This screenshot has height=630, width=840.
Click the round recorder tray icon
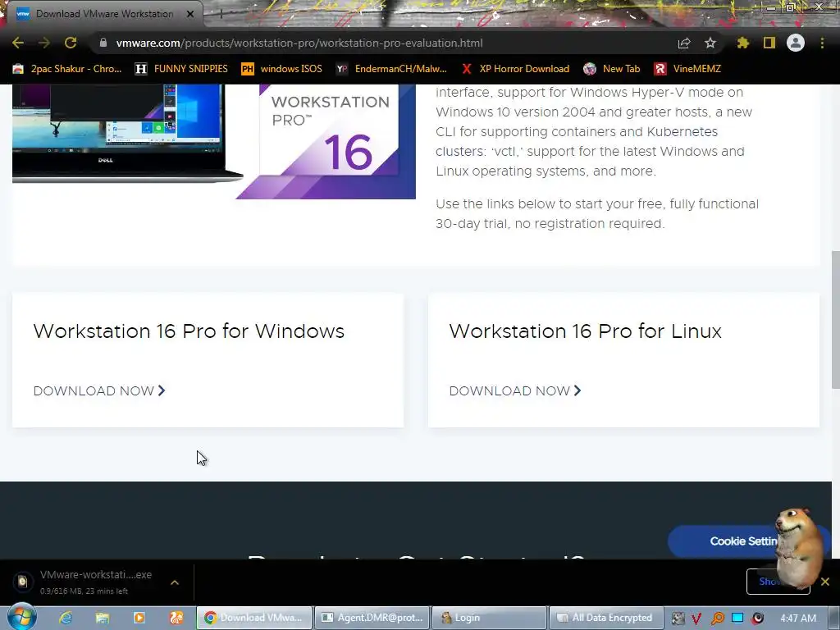[757, 619]
